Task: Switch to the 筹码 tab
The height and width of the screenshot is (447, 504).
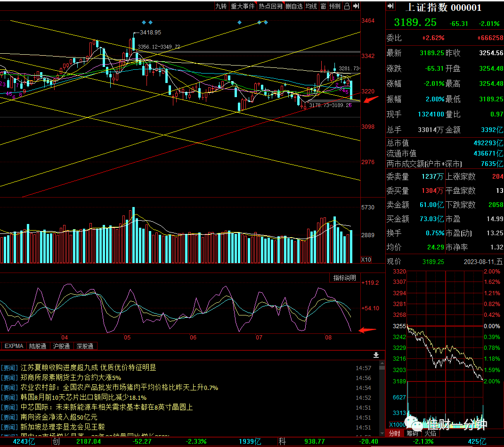Action: click(413, 433)
